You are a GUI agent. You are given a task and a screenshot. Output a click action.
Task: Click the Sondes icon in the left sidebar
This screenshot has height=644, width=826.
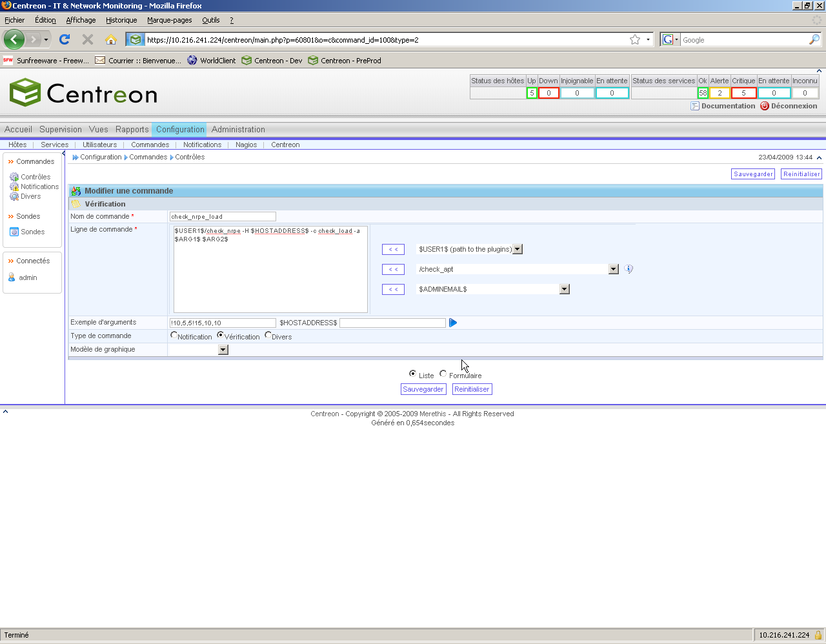(x=14, y=232)
